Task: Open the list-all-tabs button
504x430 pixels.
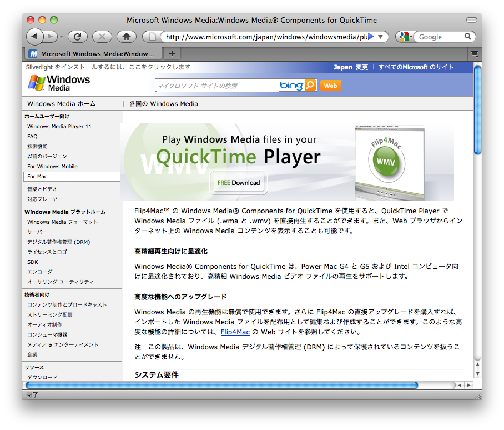Action: [x=475, y=53]
